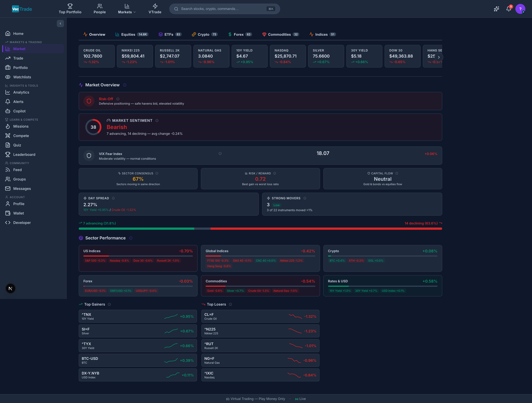Image resolution: width=532 pixels, height=403 pixels.
Task: Open the user avatar menu
Action: pos(520,9)
